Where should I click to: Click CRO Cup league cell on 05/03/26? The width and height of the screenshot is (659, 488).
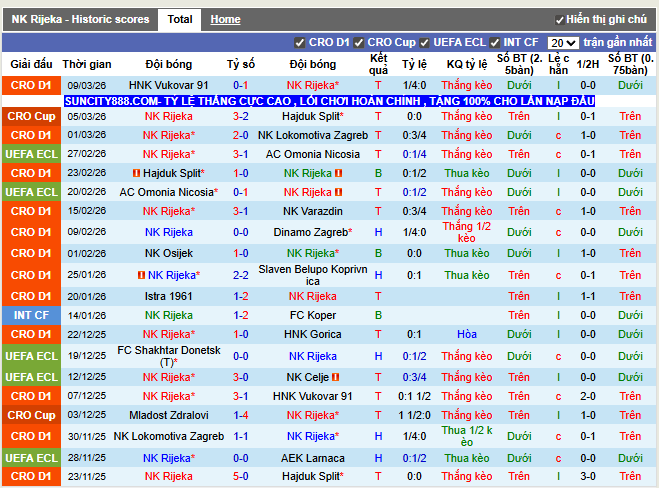[x=32, y=116]
